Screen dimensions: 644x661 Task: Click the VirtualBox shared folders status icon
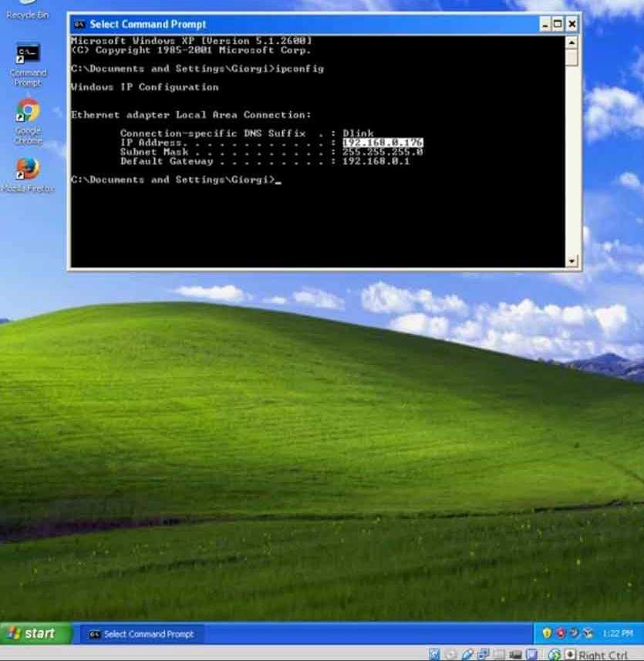pos(500,655)
